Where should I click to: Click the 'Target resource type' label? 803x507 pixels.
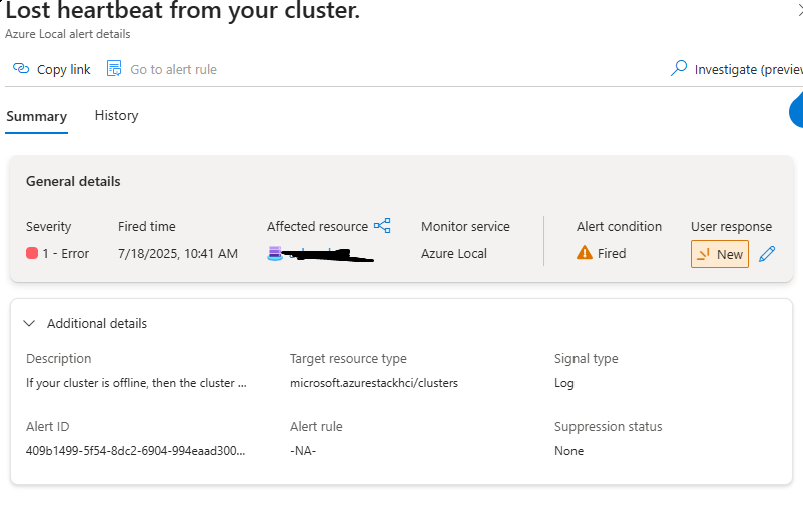point(348,358)
